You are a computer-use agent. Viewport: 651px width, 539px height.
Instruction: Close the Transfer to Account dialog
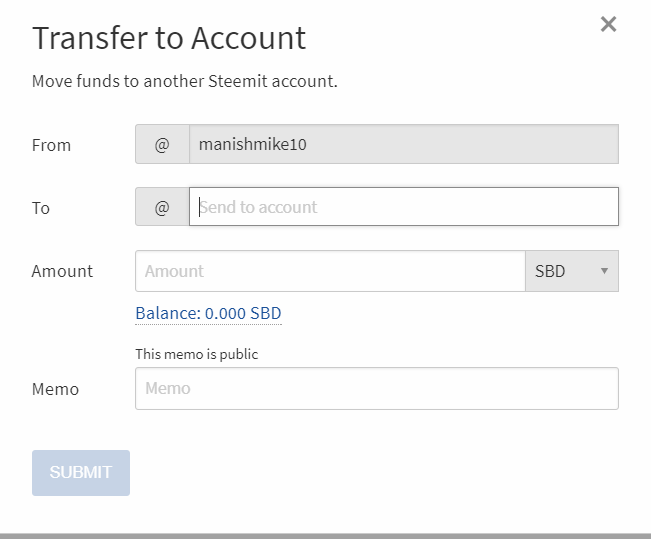point(608,24)
